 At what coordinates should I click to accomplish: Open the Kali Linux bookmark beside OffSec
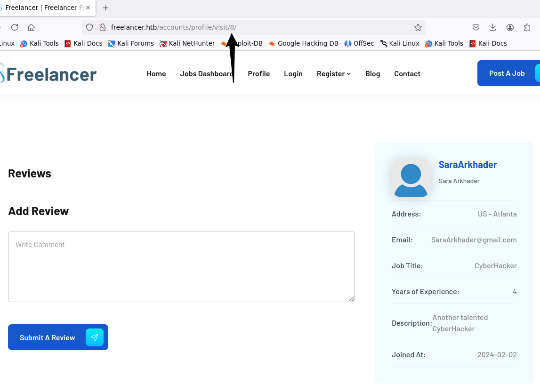click(400, 43)
